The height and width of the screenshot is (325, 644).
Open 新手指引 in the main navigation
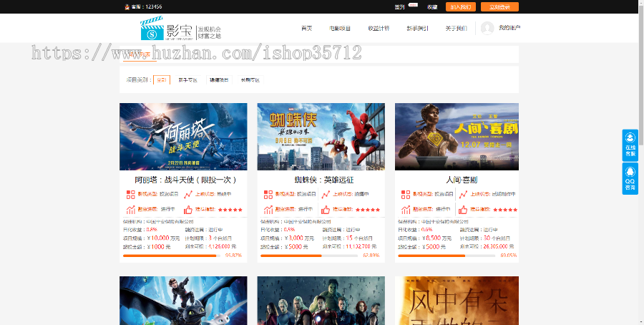coord(417,29)
